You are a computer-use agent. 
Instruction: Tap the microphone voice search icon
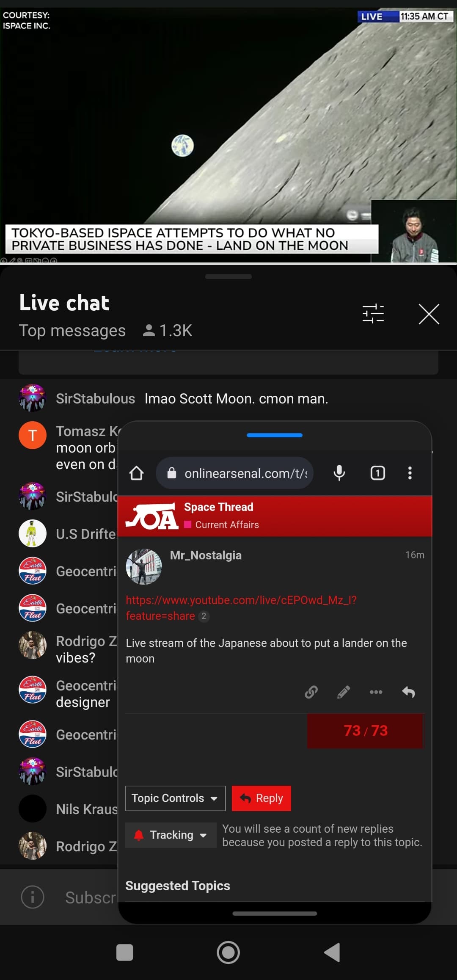tap(339, 473)
